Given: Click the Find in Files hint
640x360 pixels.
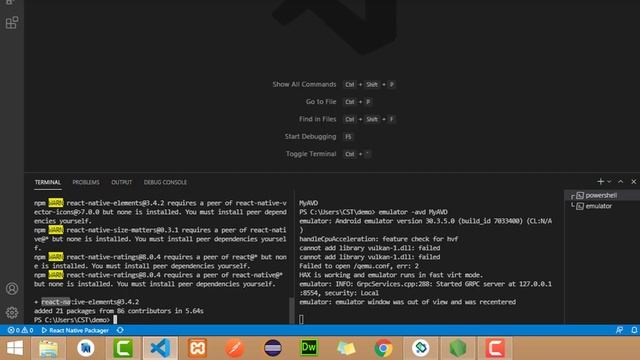Looking at the screenshot, I should click(347, 119).
